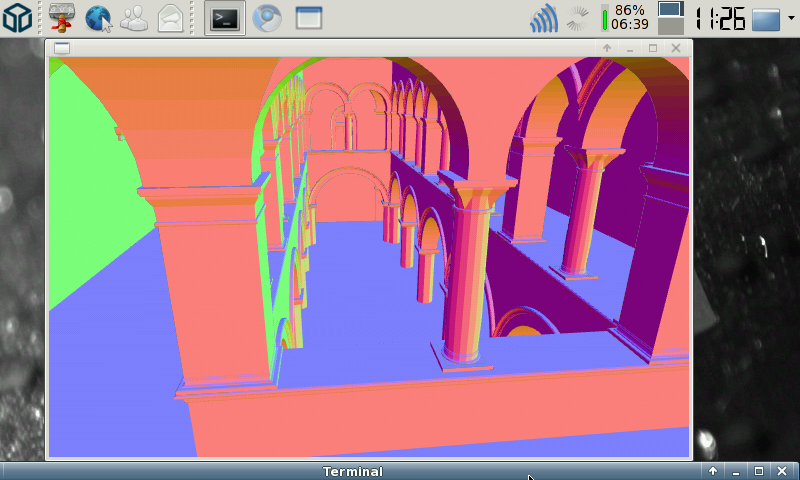
Task: Click the blue disc media icon
Action: pos(266,17)
